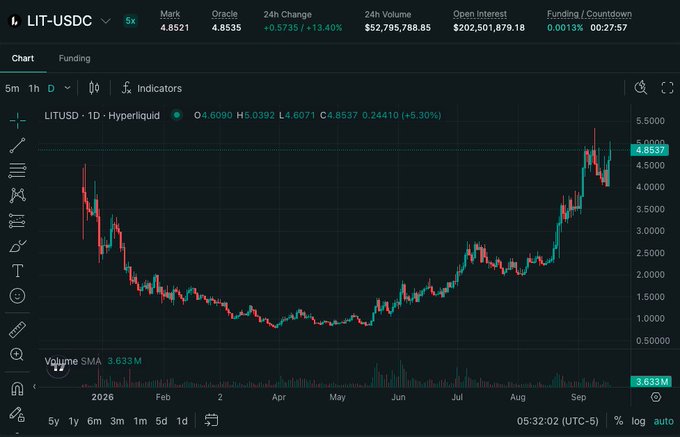Click the Sep label on time axis
The width and height of the screenshot is (680, 437).
pos(578,397)
